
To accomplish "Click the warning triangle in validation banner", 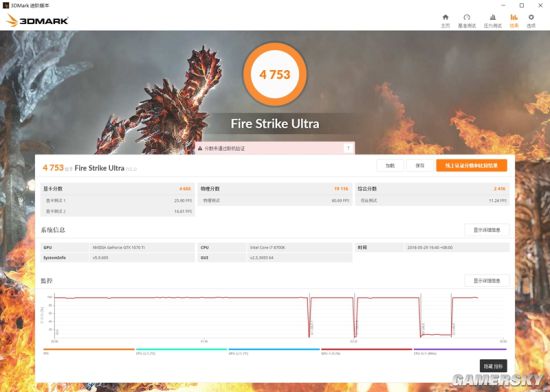I will click(x=200, y=148).
